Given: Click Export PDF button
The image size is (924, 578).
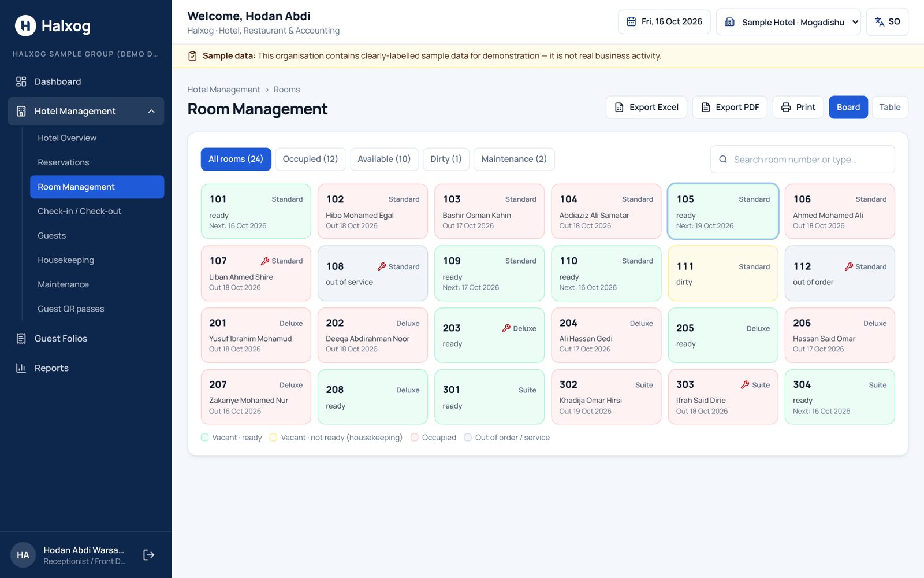Looking at the screenshot, I should pos(730,108).
